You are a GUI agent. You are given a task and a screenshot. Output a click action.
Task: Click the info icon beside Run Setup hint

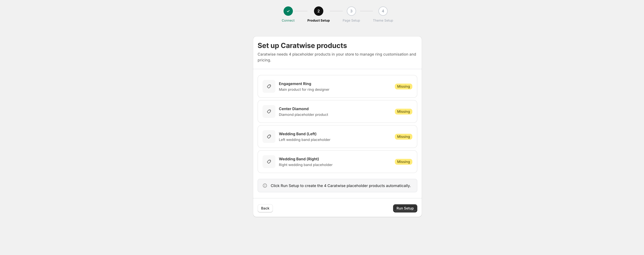point(265,186)
